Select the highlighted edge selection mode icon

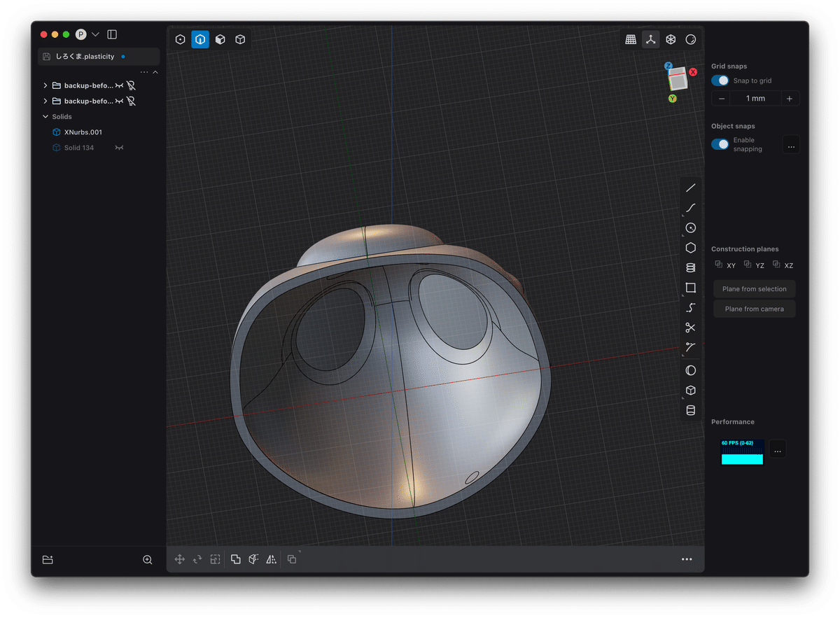pos(200,40)
